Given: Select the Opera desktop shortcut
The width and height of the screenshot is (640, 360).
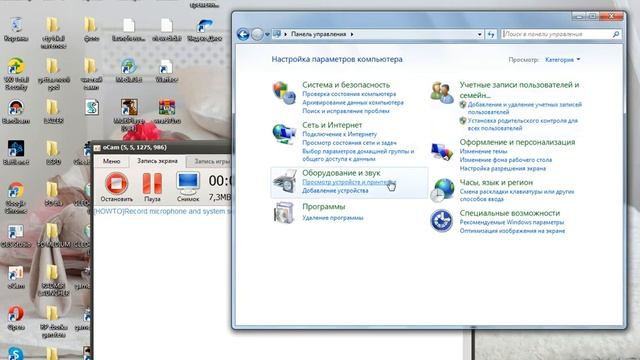Looking at the screenshot, I should click(16, 318).
